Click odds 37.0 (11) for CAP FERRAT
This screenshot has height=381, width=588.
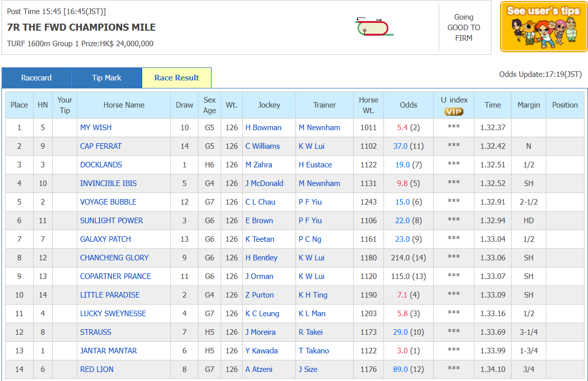(409, 146)
